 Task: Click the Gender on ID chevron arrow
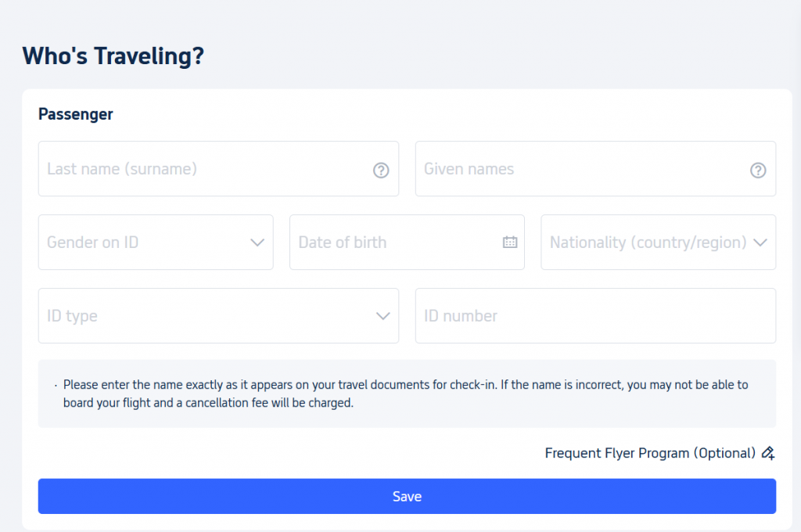257,243
